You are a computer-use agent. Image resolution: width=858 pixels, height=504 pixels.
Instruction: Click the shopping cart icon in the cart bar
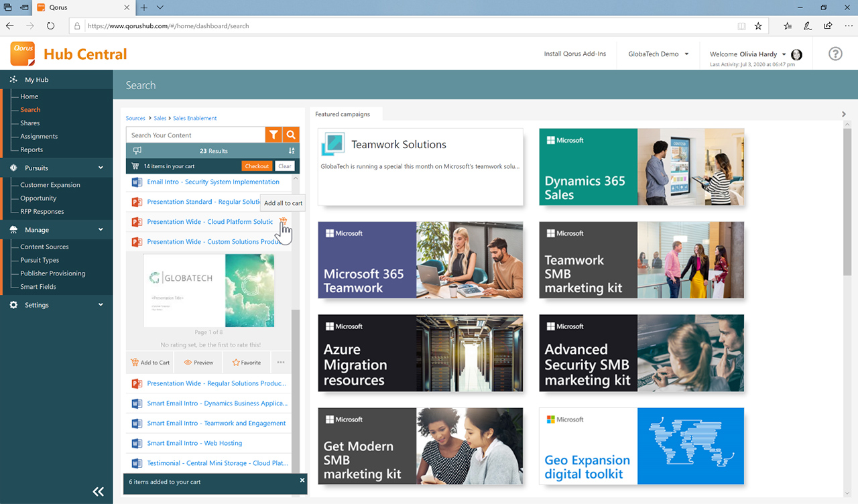136,166
